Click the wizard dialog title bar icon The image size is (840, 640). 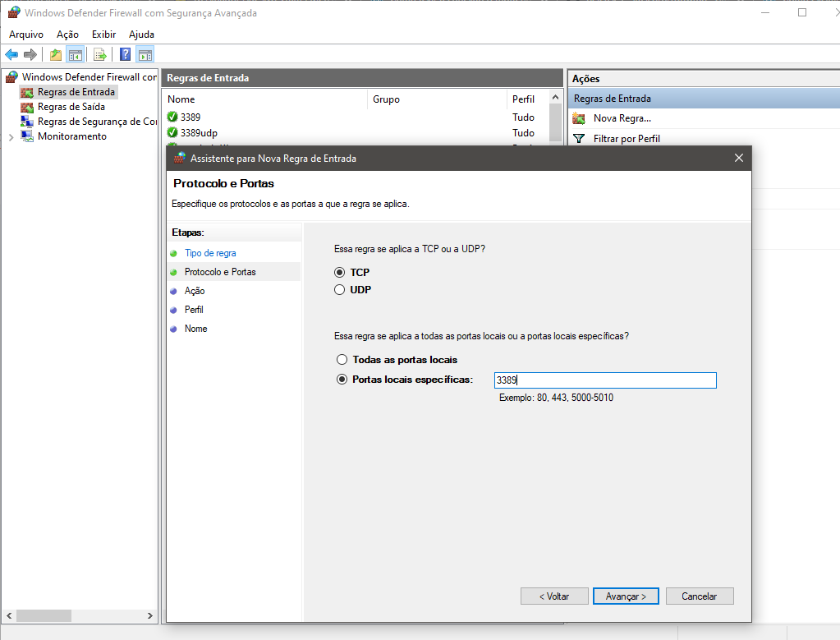[x=180, y=158]
